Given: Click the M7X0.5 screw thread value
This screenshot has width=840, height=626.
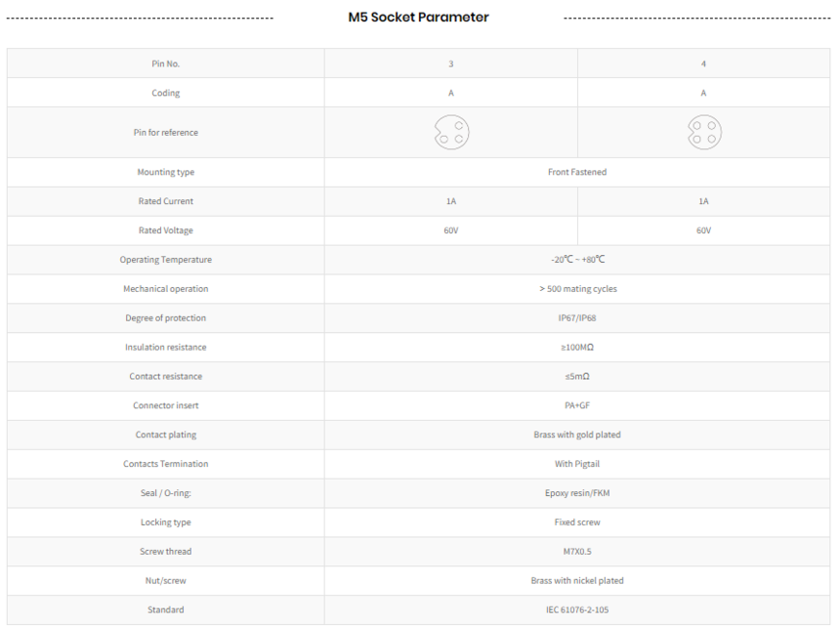Looking at the screenshot, I should click(x=577, y=552).
